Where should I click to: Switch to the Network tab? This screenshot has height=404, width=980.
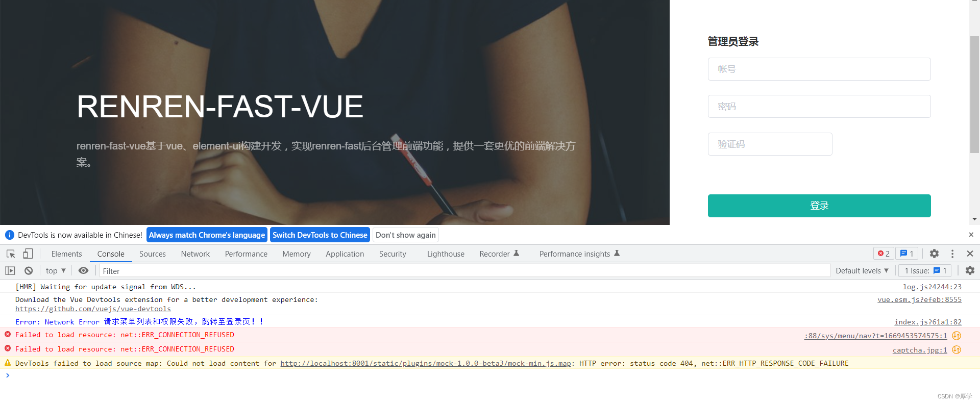tap(195, 254)
